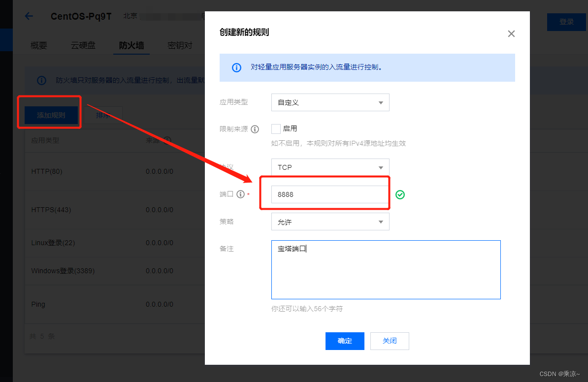Switch to the 概要 tab

pos(39,45)
